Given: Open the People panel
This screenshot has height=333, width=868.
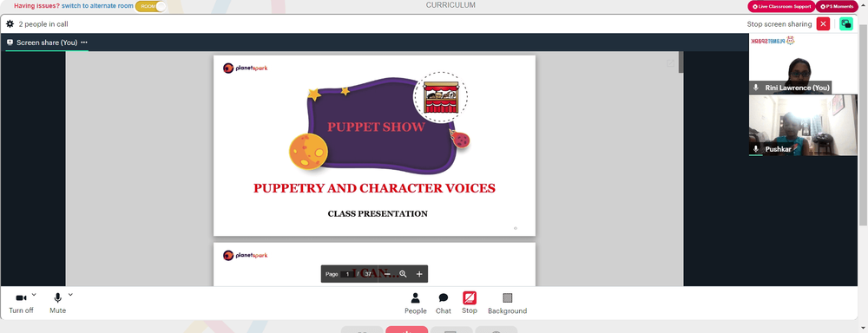Looking at the screenshot, I should coord(415,304).
